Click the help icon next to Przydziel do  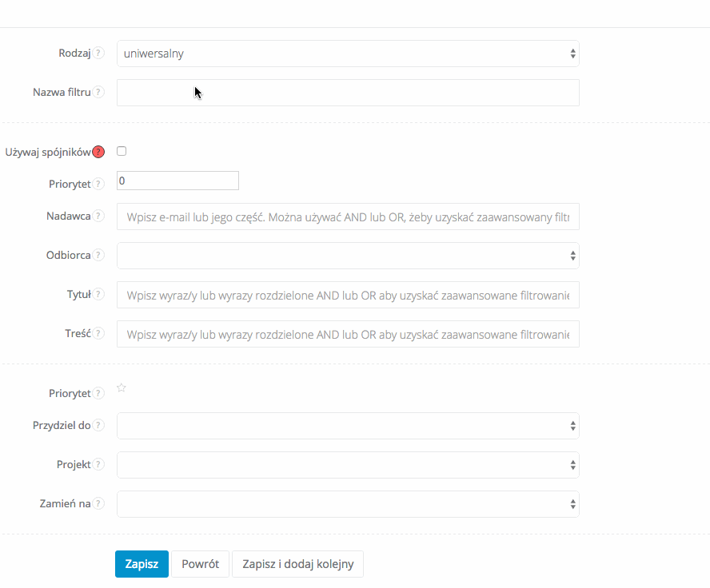click(98, 425)
